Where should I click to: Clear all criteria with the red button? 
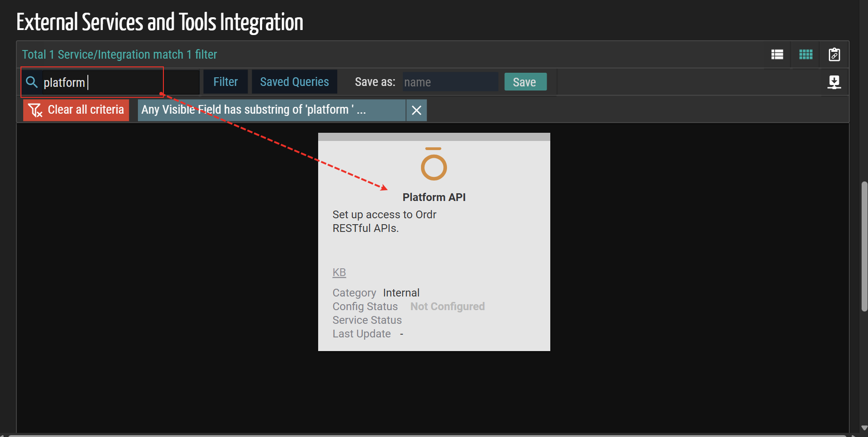pos(76,110)
